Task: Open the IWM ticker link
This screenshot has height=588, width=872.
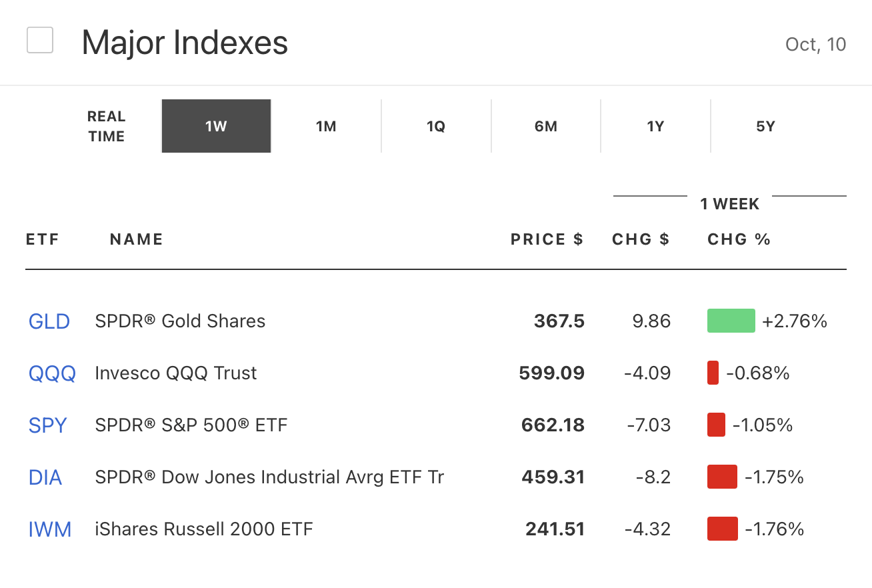Action: [x=50, y=529]
